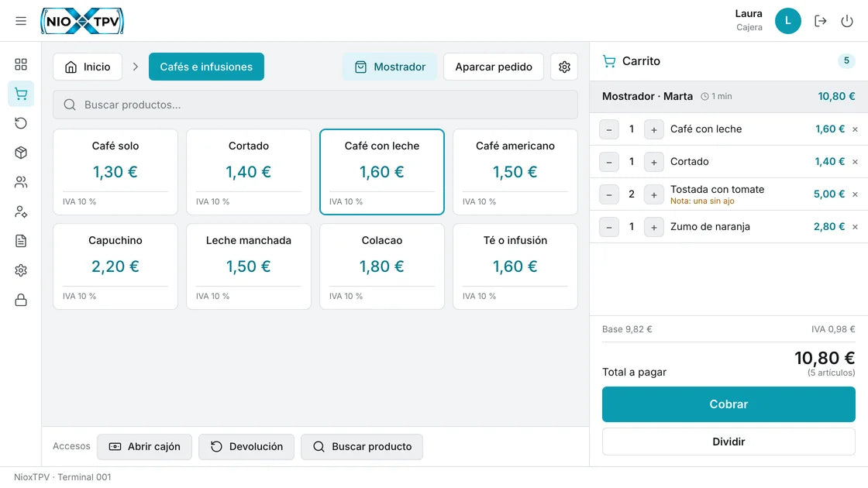The image size is (868, 488).
Task: Click the 'Zumo de naranja' cart item name
Action: click(x=710, y=227)
